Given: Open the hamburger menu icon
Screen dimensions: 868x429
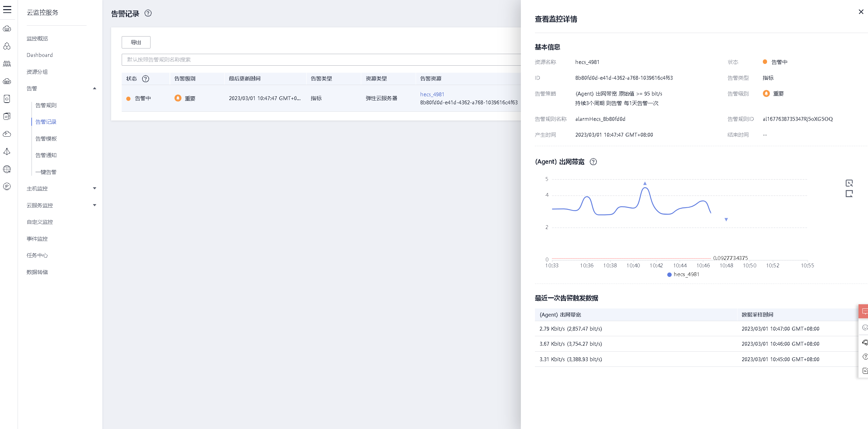Looking at the screenshot, I should point(7,9).
